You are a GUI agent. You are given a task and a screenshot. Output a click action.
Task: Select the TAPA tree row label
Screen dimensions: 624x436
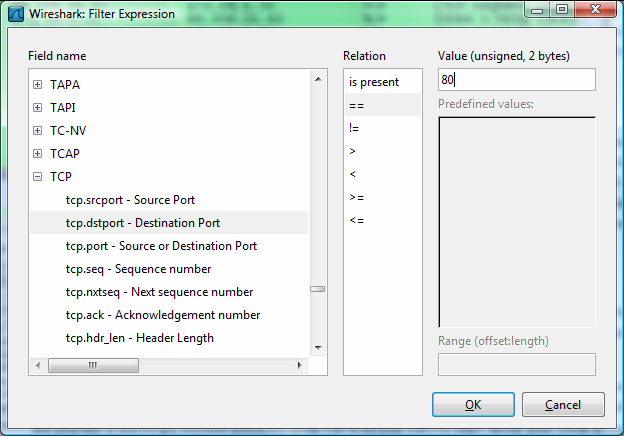(65, 85)
